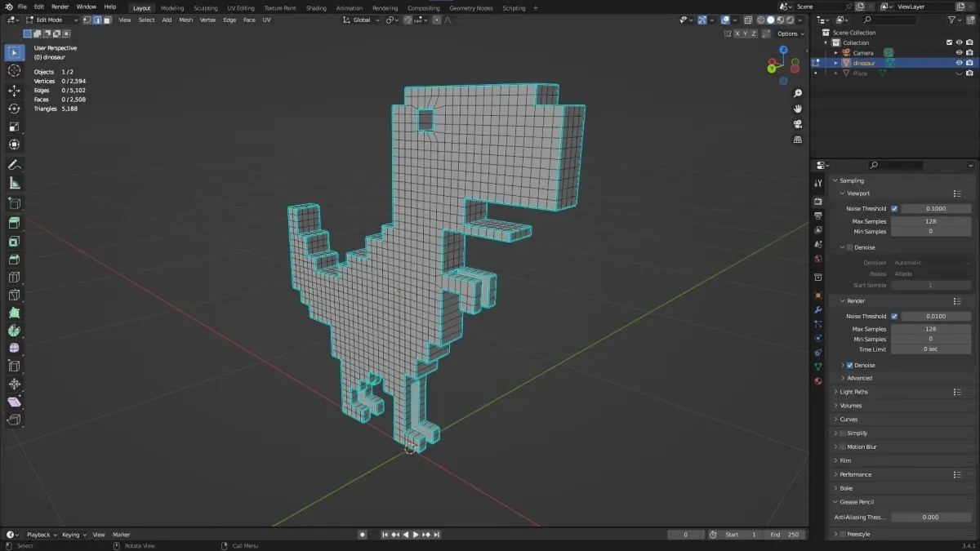Open the viewport Options dropdown
Screen dimensions: 980x551
click(791, 33)
